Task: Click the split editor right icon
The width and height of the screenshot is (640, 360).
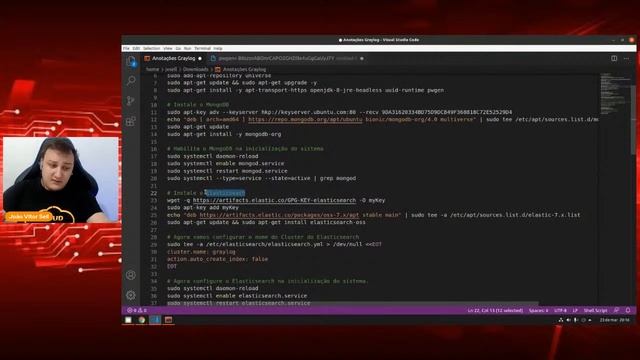Action: 614,58
